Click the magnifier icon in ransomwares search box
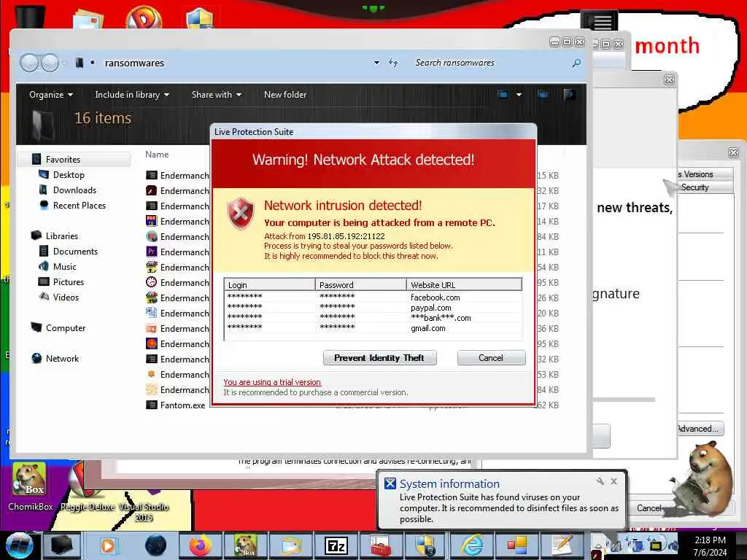The height and width of the screenshot is (560, 747). (576, 63)
